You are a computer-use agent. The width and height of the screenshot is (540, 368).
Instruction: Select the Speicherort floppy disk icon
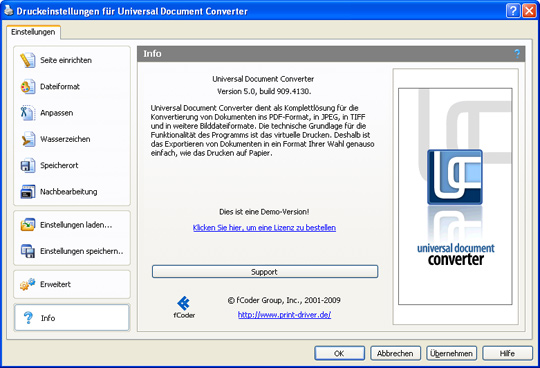pos(28,166)
